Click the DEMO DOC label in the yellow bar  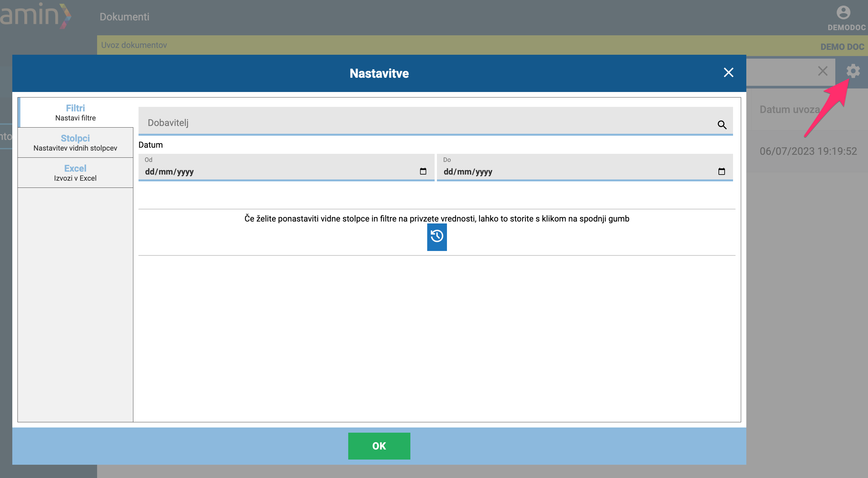[842, 47]
